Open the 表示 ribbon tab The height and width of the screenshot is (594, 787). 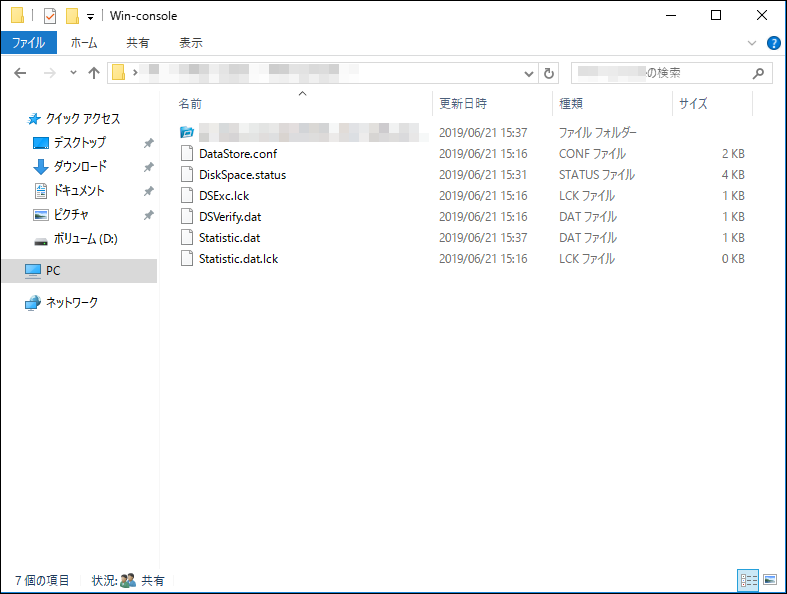(191, 43)
